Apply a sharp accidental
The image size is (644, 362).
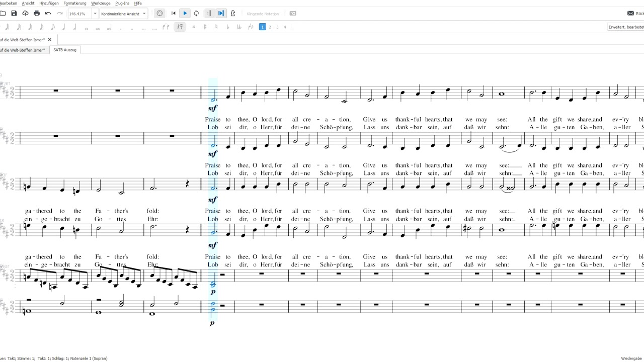(x=205, y=27)
